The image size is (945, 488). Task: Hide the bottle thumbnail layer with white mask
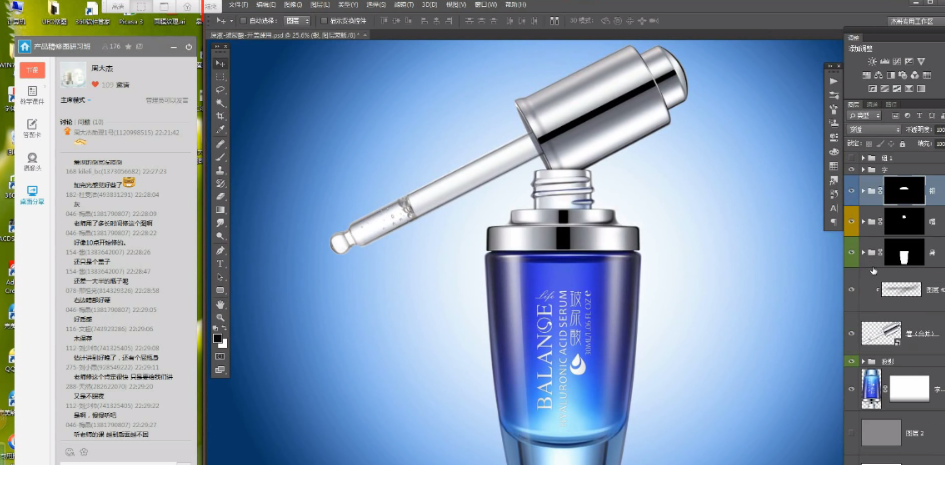[x=852, y=389]
